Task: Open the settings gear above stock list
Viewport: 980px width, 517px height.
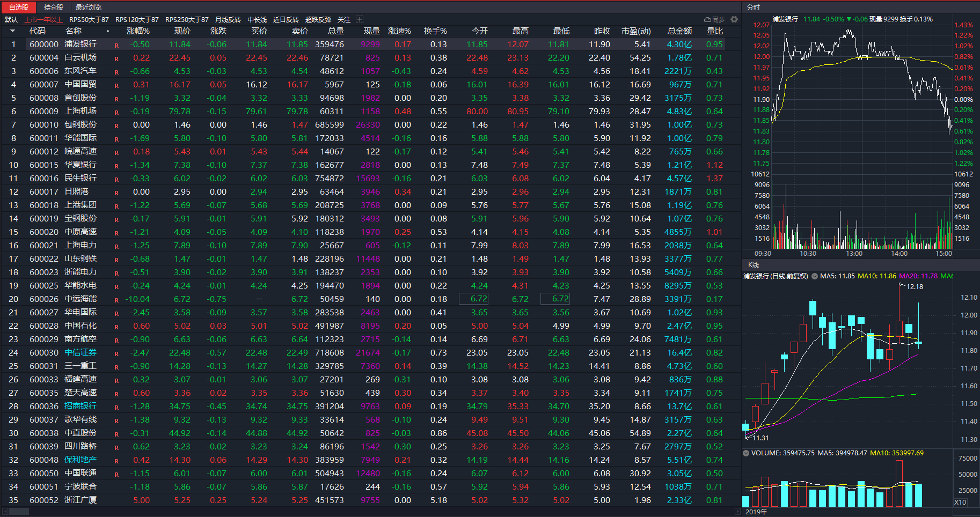Action: tap(734, 19)
